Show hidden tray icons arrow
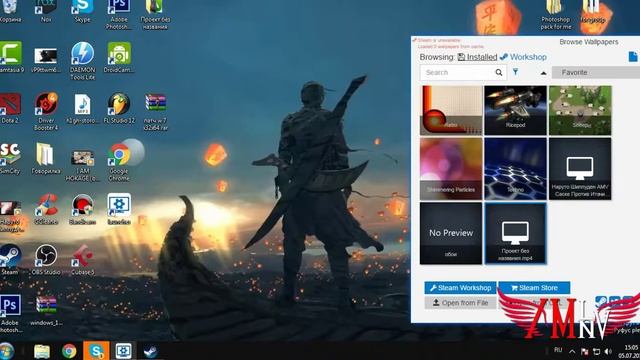 click(x=572, y=351)
